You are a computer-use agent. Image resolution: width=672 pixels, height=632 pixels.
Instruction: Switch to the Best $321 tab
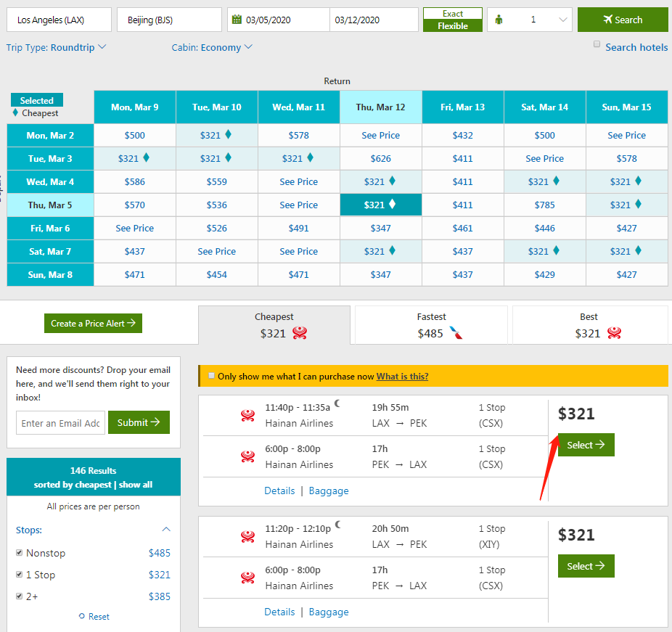[590, 325]
